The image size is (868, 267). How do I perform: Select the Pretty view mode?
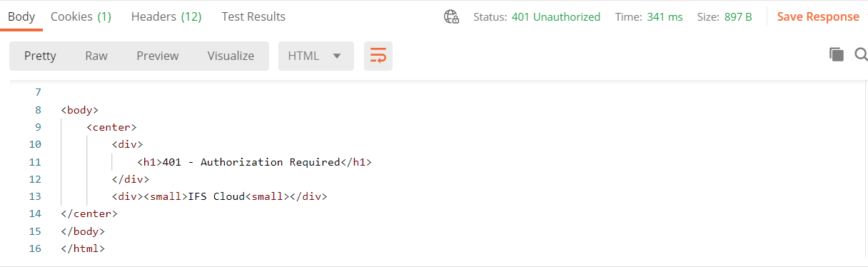click(40, 56)
